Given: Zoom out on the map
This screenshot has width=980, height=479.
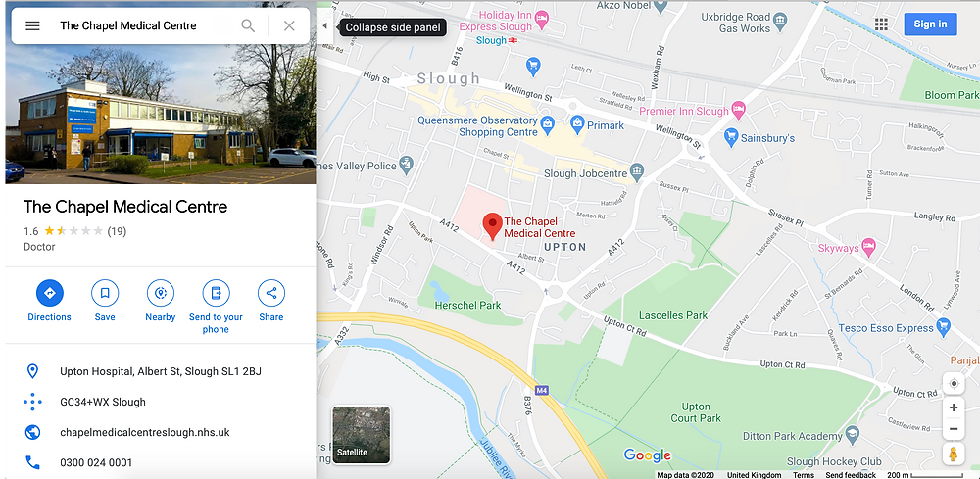Looking at the screenshot, I should pyautogui.click(x=954, y=429).
